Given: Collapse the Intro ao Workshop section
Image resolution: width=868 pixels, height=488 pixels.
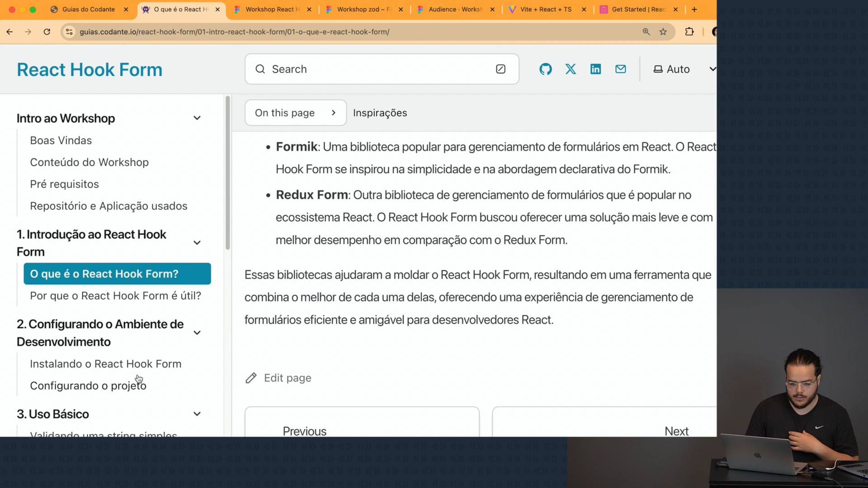Looking at the screenshot, I should click(197, 118).
